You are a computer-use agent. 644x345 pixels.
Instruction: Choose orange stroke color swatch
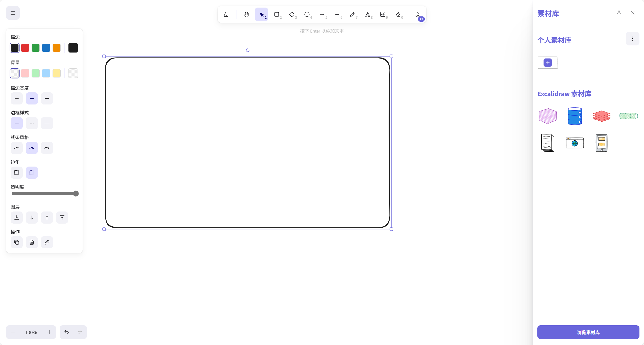click(57, 48)
